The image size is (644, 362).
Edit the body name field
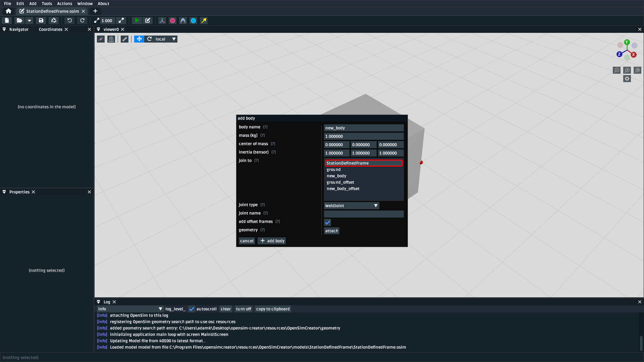(364, 128)
